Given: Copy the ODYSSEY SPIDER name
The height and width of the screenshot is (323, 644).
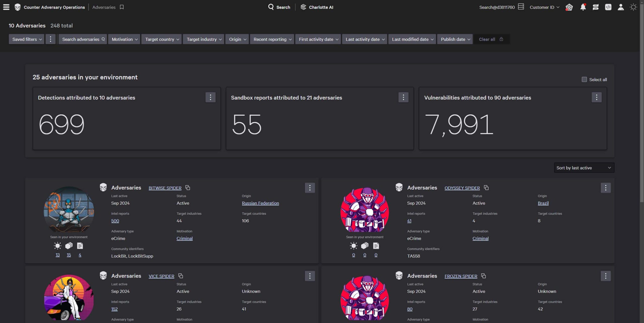Looking at the screenshot, I should coord(486,187).
